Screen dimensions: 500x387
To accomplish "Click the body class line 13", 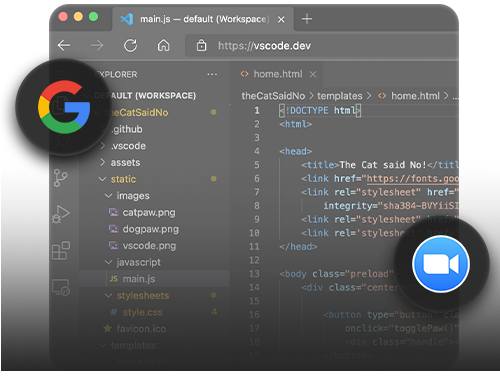I will tap(336, 274).
